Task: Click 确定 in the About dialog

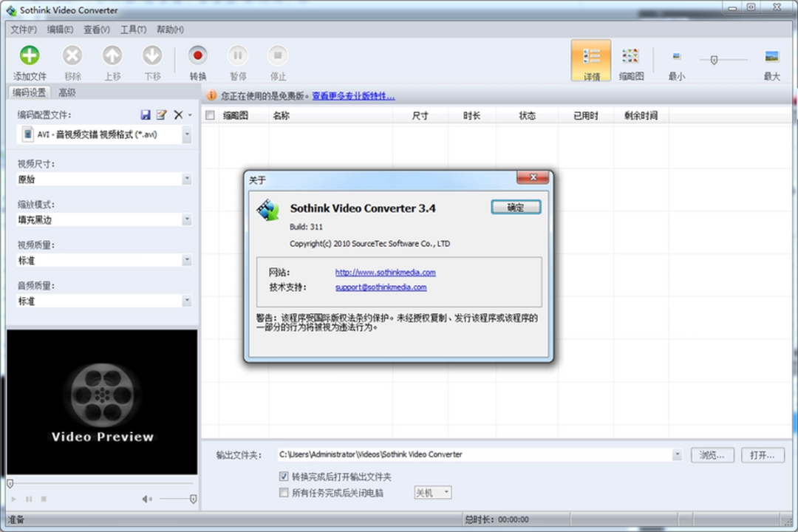Action: point(516,207)
